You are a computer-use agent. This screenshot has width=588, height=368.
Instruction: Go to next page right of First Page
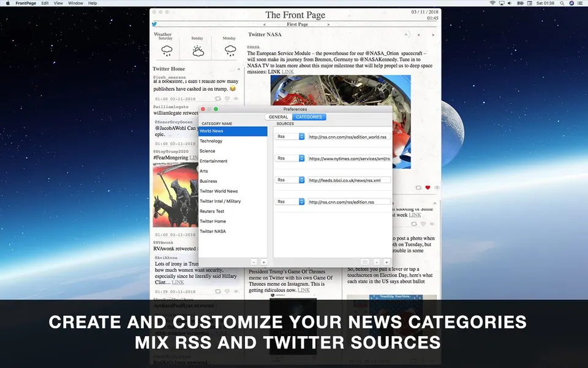[x=328, y=25]
